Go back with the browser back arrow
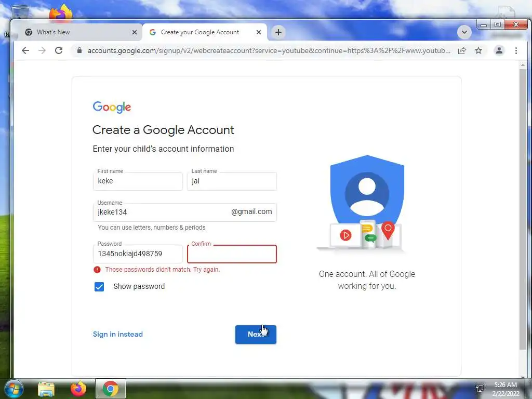The width and height of the screenshot is (532, 399). point(25,50)
